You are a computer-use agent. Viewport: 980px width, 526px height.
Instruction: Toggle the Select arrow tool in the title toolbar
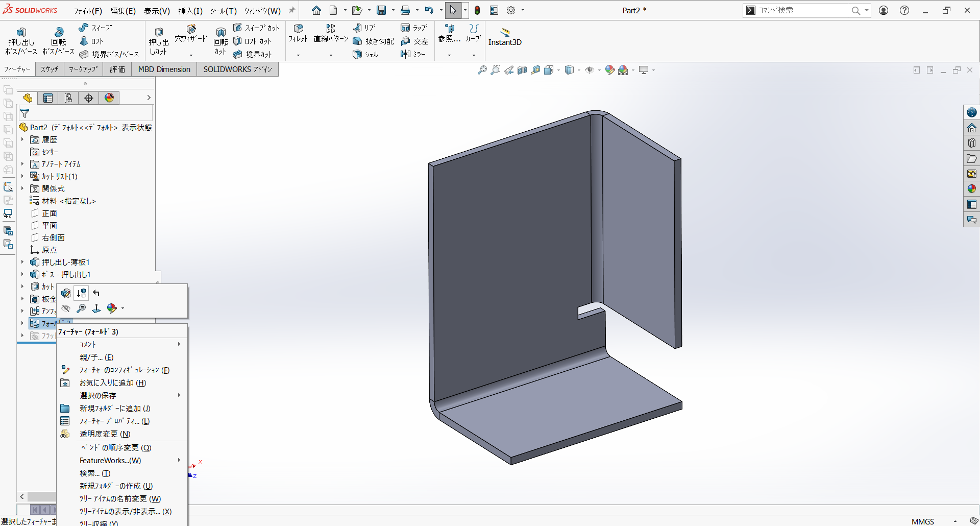[x=453, y=10]
